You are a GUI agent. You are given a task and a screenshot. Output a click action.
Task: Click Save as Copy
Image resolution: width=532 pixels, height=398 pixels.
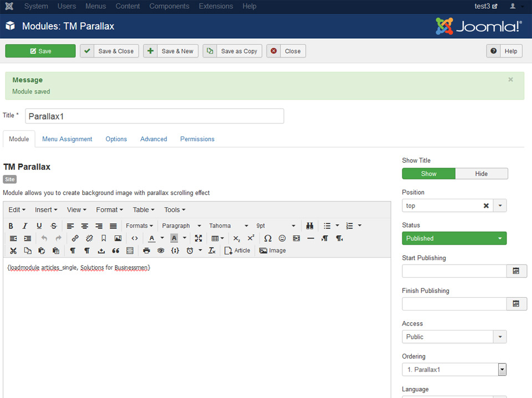pyautogui.click(x=232, y=51)
